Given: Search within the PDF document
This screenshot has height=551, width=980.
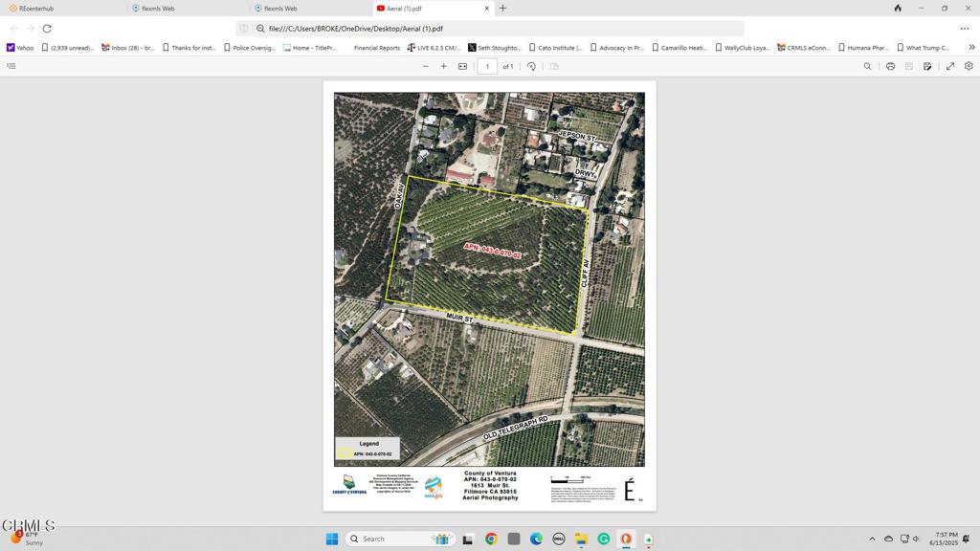Looking at the screenshot, I should tap(867, 66).
